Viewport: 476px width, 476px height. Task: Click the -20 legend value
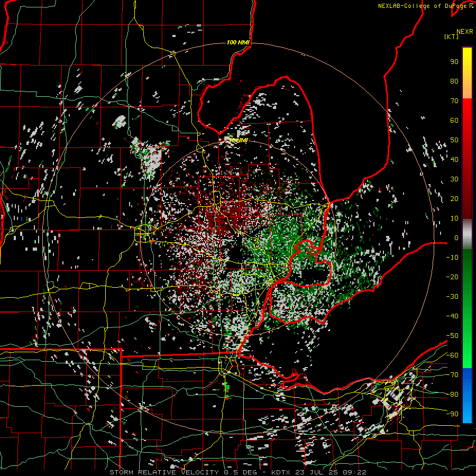click(452, 277)
